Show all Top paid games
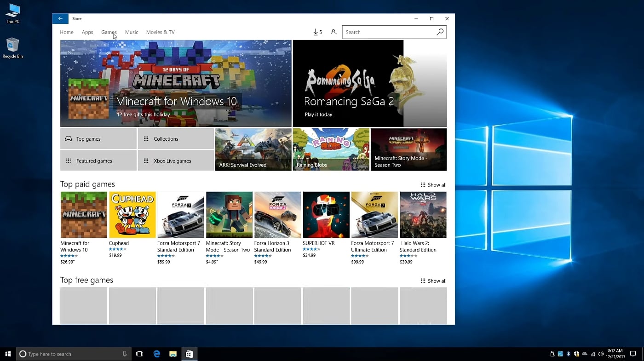The image size is (644, 361). [433, 185]
